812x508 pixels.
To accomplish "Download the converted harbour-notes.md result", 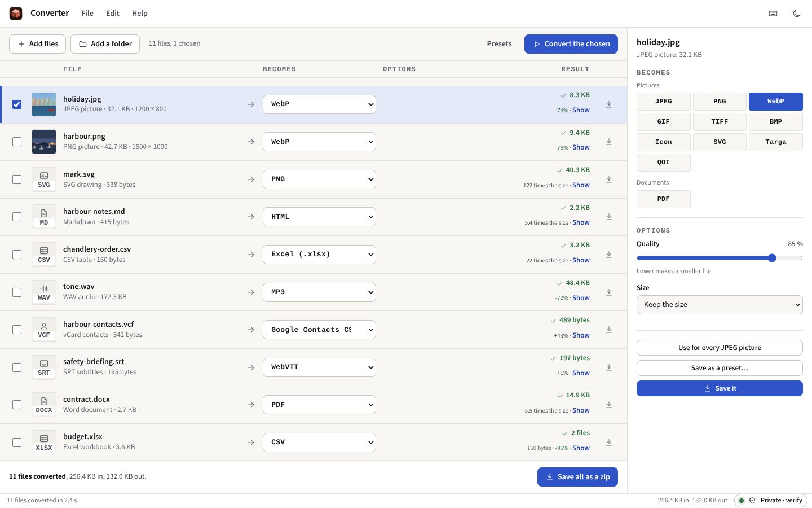I will pyautogui.click(x=609, y=217).
